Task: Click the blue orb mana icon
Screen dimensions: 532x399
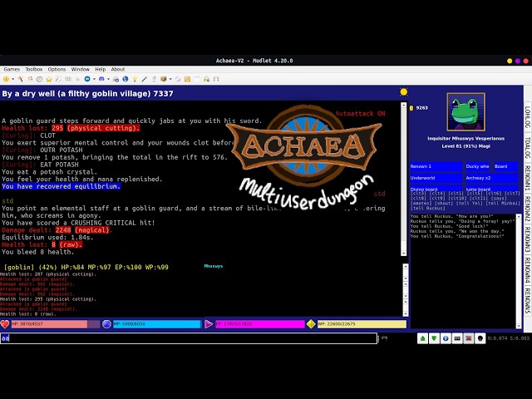Action: (106, 324)
